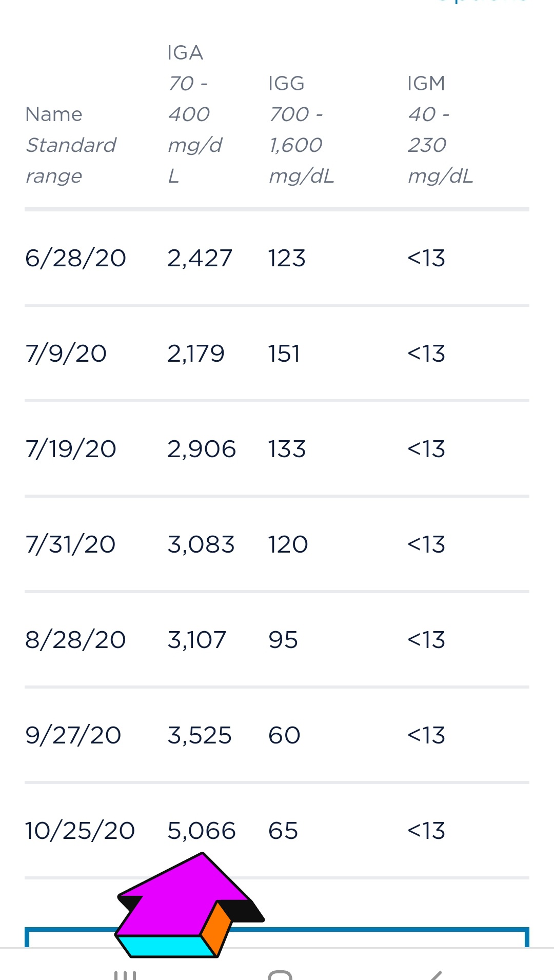Tap the IGG value 95
Screen dimensions: 554x980
pyautogui.click(x=283, y=640)
